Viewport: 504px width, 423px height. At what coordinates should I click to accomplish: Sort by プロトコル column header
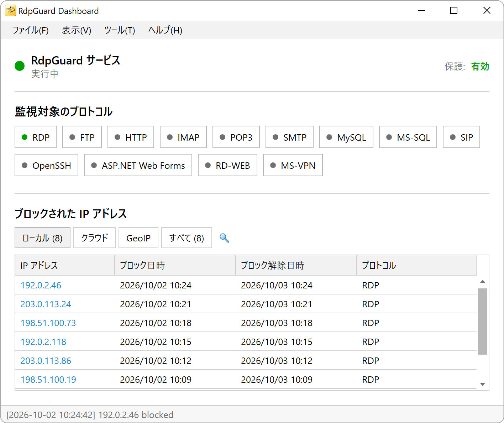point(416,265)
